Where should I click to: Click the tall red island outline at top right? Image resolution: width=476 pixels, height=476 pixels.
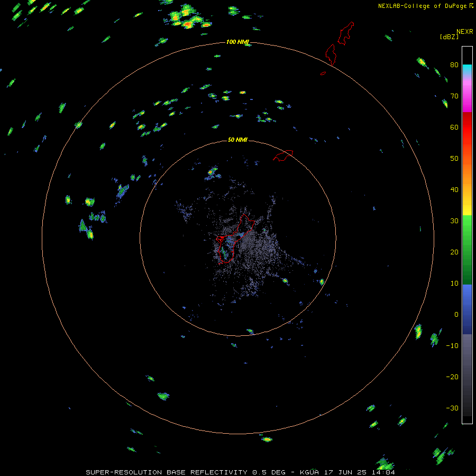[x=345, y=33]
